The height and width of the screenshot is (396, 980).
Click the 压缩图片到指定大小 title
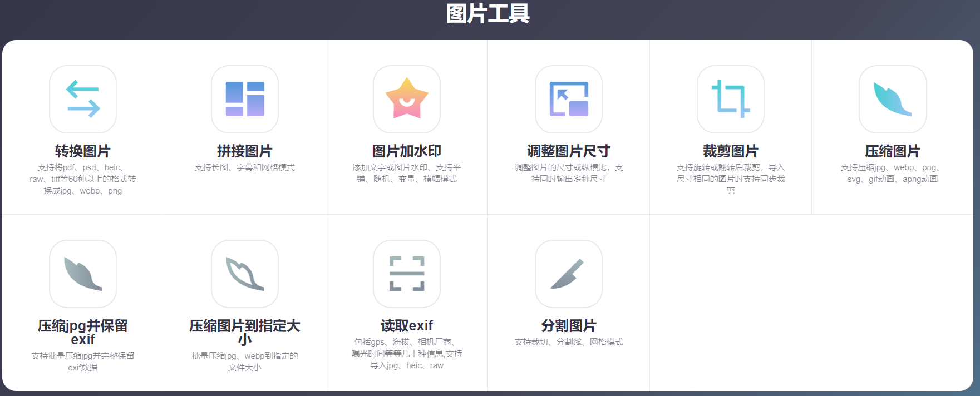[245, 332]
